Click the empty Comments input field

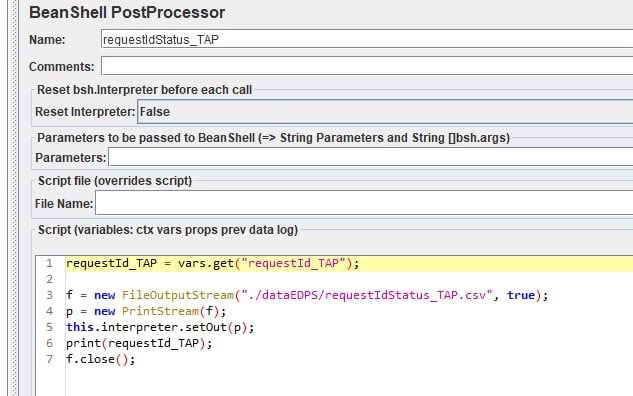pos(367,66)
